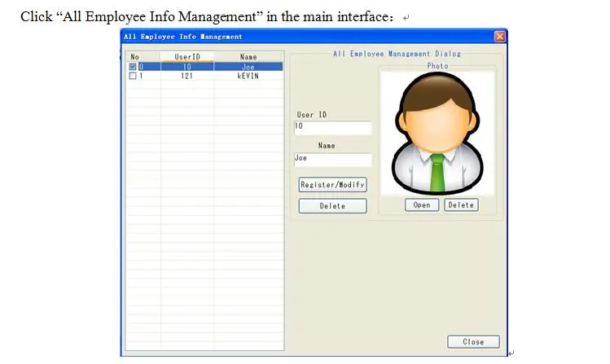
Task: Sort by the UserID column header
Action: (187, 57)
